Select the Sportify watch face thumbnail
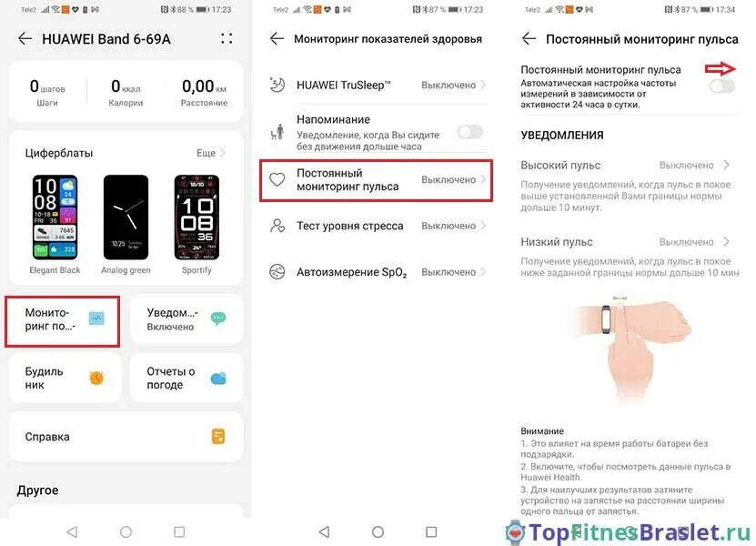This screenshot has width=756, height=546. pyautogui.click(x=197, y=217)
